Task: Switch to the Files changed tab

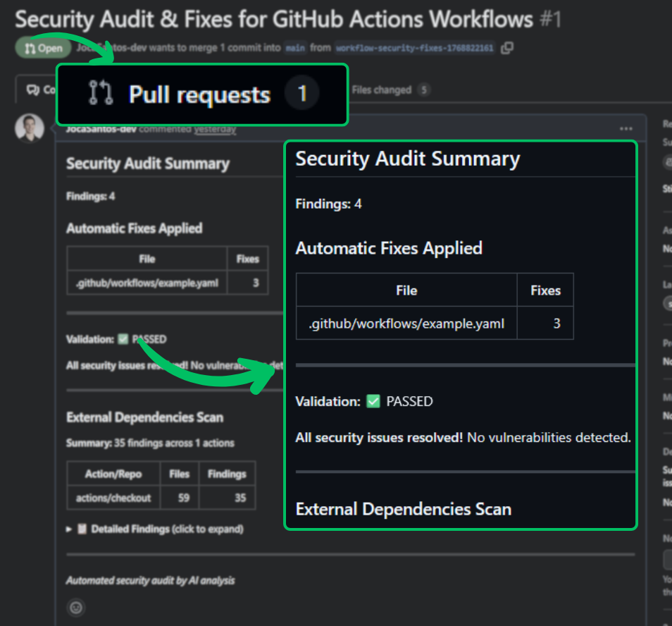Action: coord(384,90)
